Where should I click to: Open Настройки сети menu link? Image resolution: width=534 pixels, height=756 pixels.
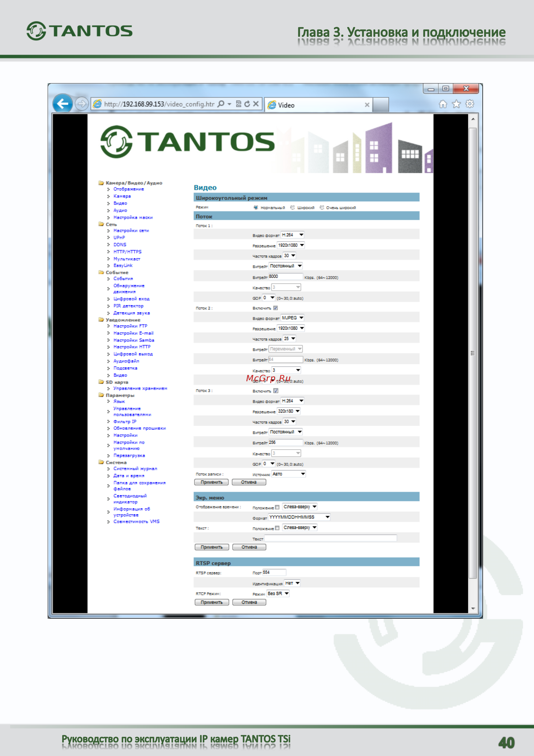[131, 231]
